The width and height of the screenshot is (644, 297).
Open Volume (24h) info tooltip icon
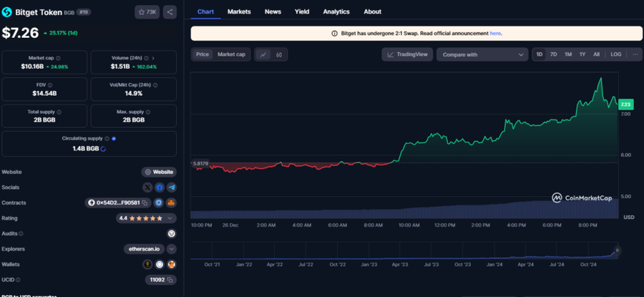coord(146,59)
